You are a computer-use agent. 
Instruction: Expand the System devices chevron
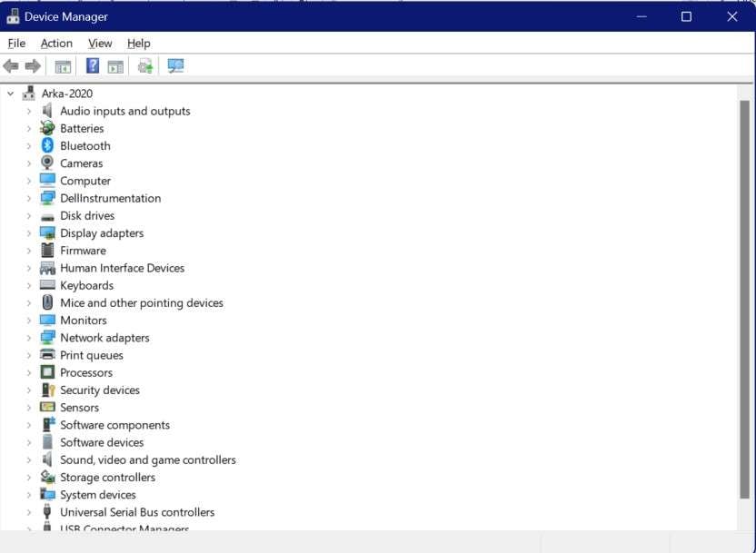[29, 495]
